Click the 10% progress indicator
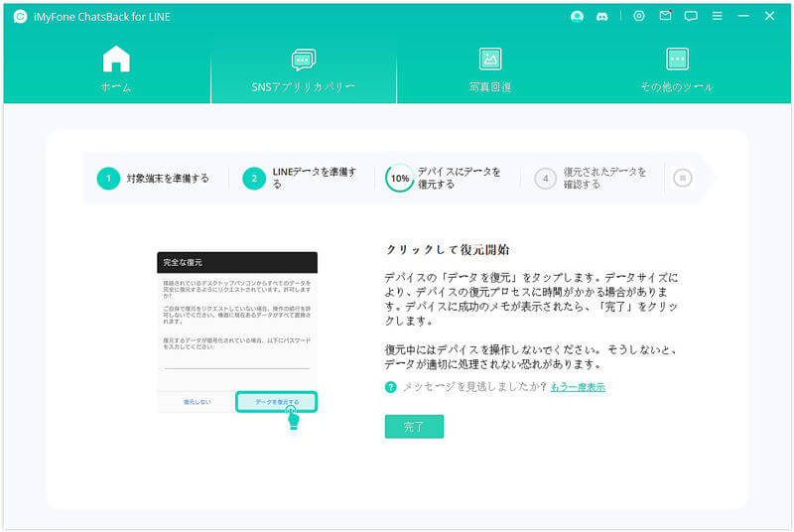Viewport: 794px width, 532px height. point(400,179)
